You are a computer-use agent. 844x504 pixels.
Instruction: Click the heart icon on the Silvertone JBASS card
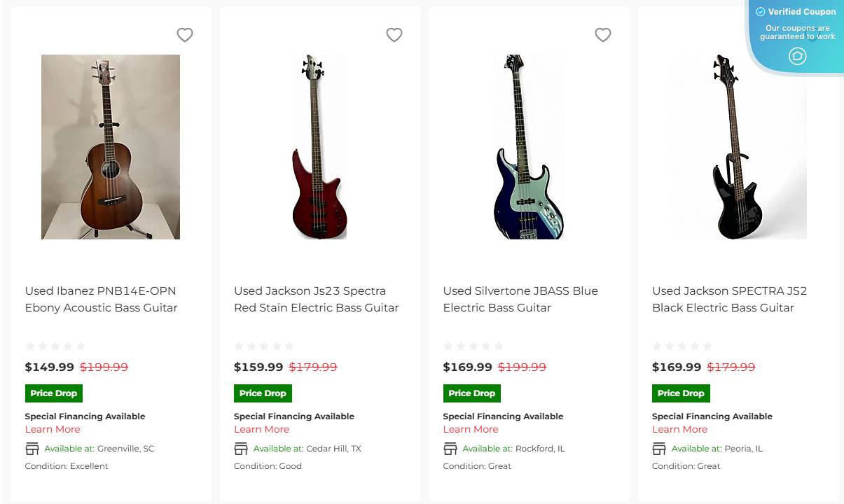602,34
